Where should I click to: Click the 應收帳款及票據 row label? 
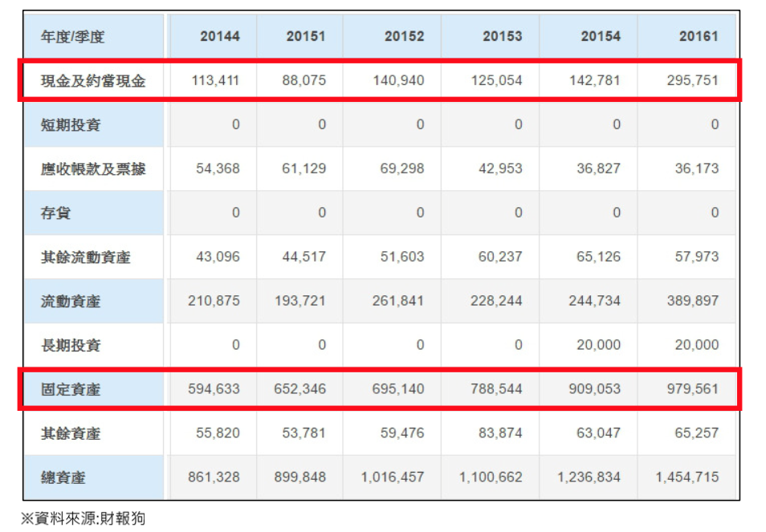pos(93,169)
